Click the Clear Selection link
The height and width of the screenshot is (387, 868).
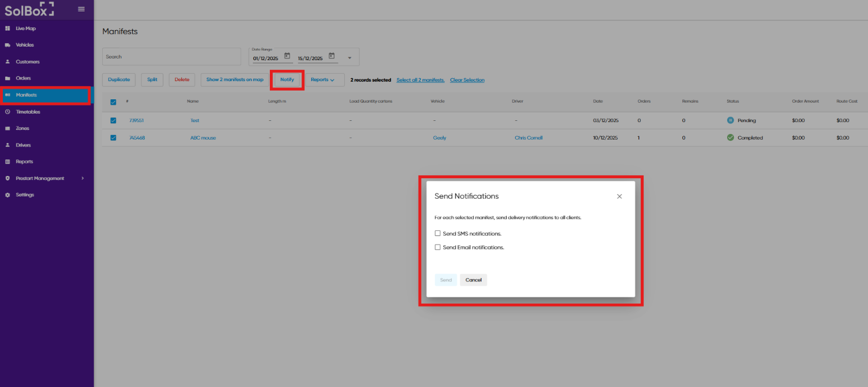click(467, 80)
